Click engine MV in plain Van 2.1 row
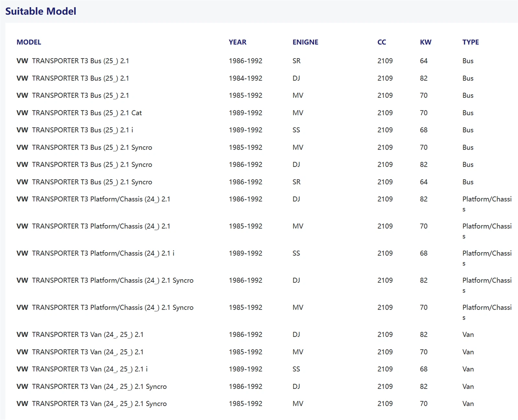The image size is (518, 420). 298,352
